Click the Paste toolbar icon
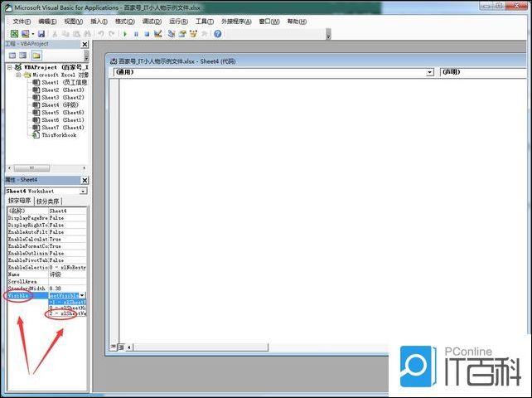This screenshot has height=398, width=532. 77,34
